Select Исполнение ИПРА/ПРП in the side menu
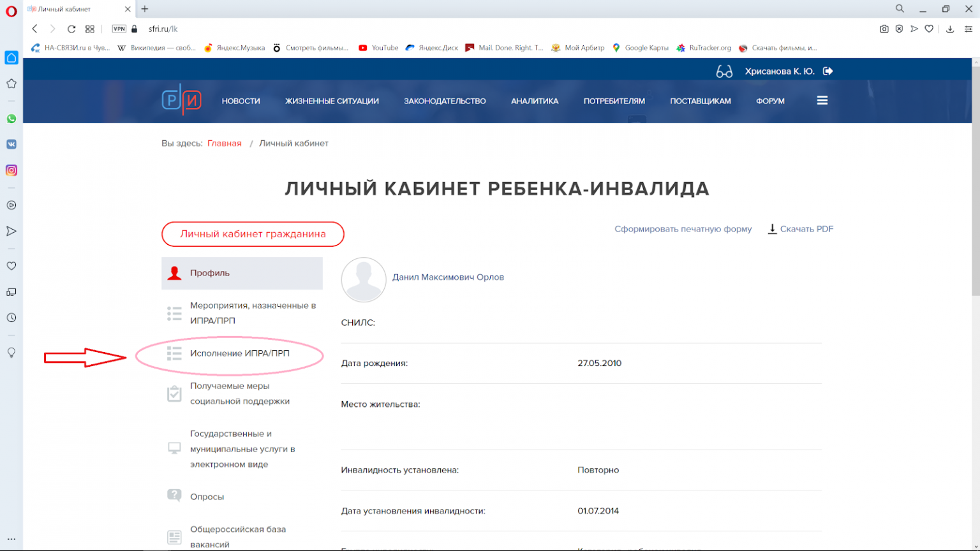The height and width of the screenshot is (551, 980). (239, 353)
